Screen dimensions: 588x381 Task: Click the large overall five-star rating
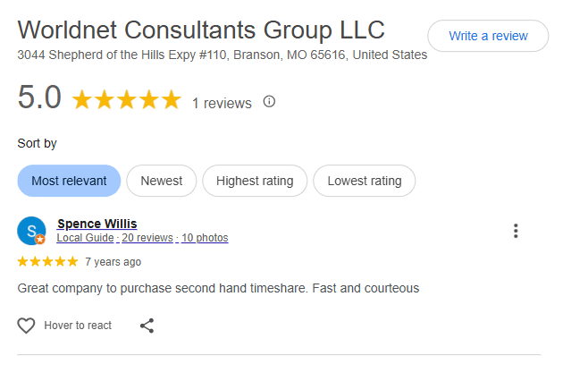[x=126, y=99]
